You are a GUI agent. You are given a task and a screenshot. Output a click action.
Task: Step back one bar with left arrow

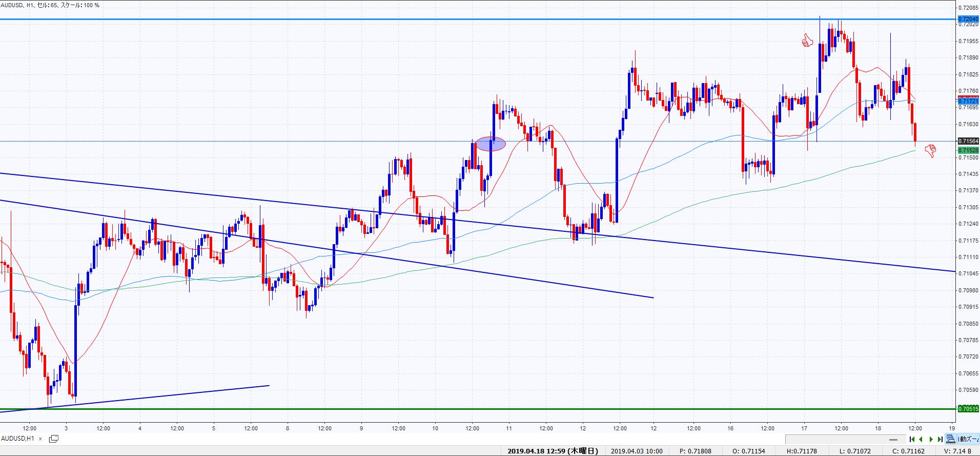(x=921, y=439)
